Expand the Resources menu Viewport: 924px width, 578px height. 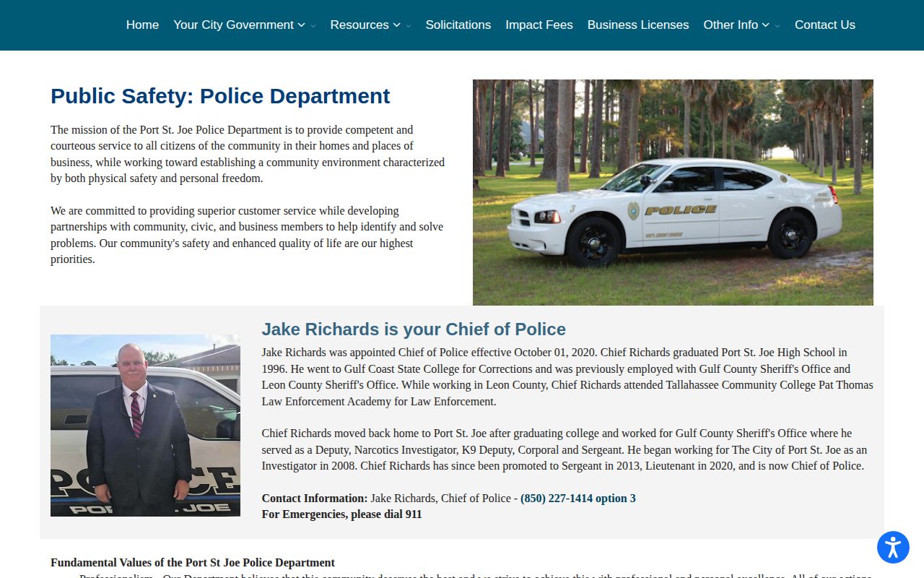(x=365, y=25)
